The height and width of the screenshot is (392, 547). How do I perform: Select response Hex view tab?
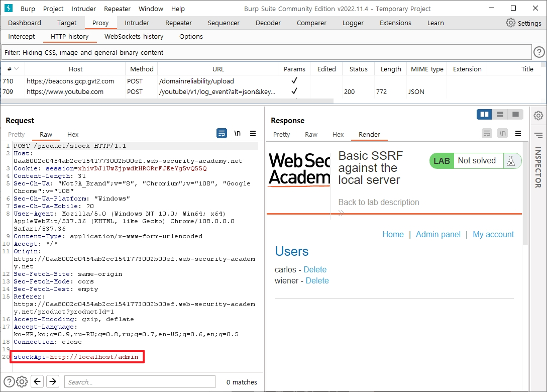338,134
